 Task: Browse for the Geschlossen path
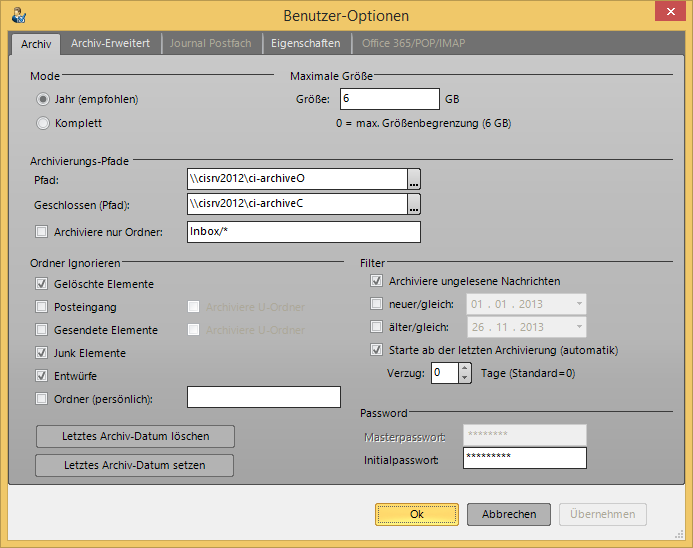coord(414,205)
